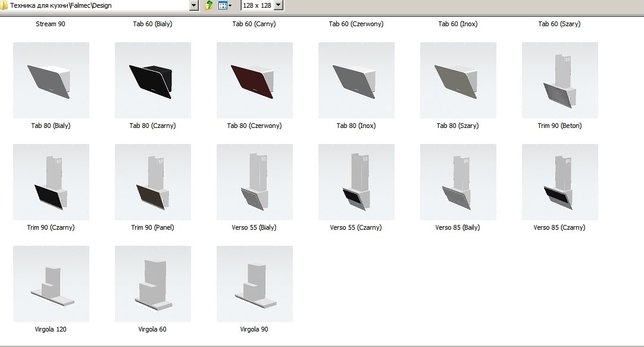
Task: Select the Trim 90 (Beton) thumbnail
Action: (x=560, y=80)
